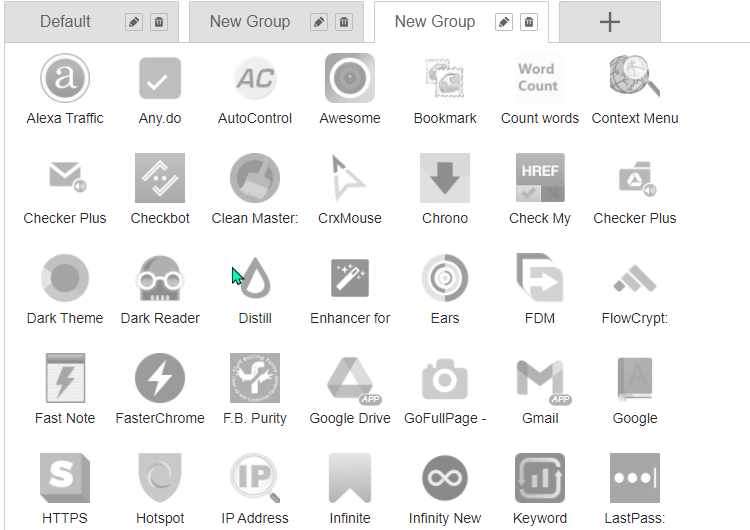Click the Infinity New tab icon
The height and width of the screenshot is (530, 750).
tap(445, 478)
